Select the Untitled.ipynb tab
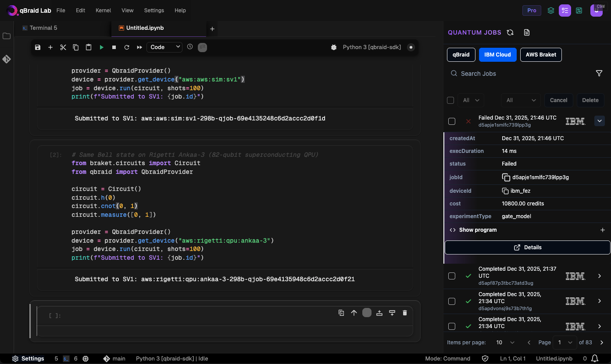This screenshot has width=611, height=364. point(159,28)
